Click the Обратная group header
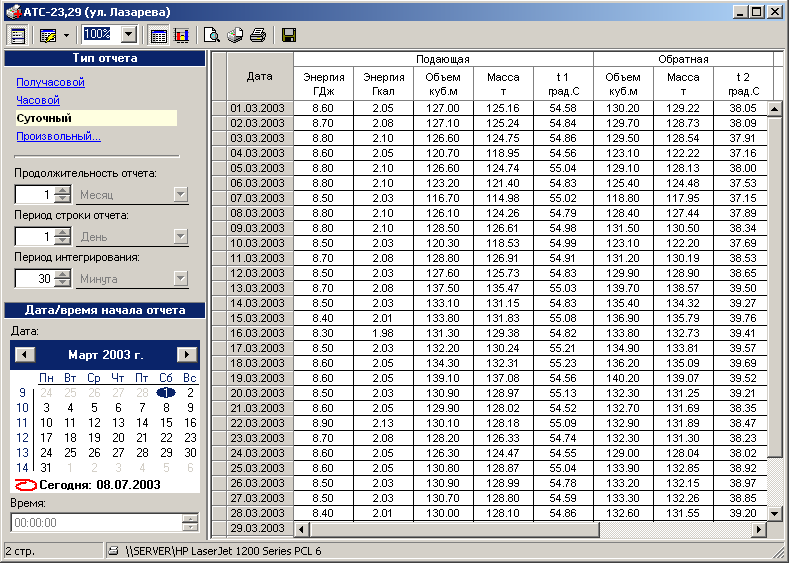 click(683, 59)
